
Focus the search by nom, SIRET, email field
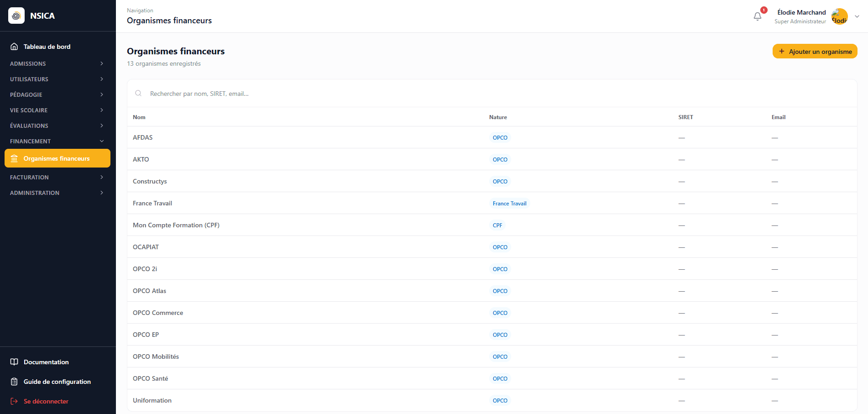[492, 94]
